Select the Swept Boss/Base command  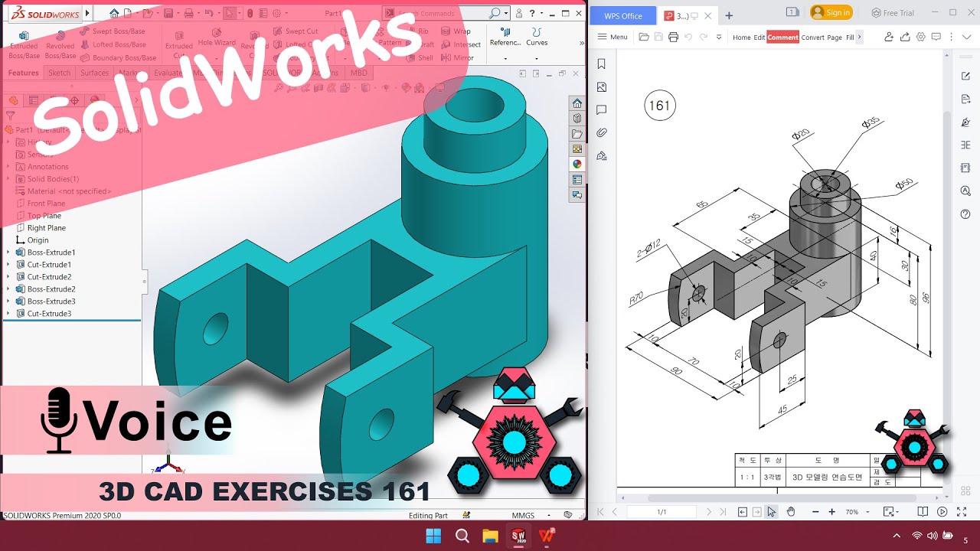coord(112,31)
